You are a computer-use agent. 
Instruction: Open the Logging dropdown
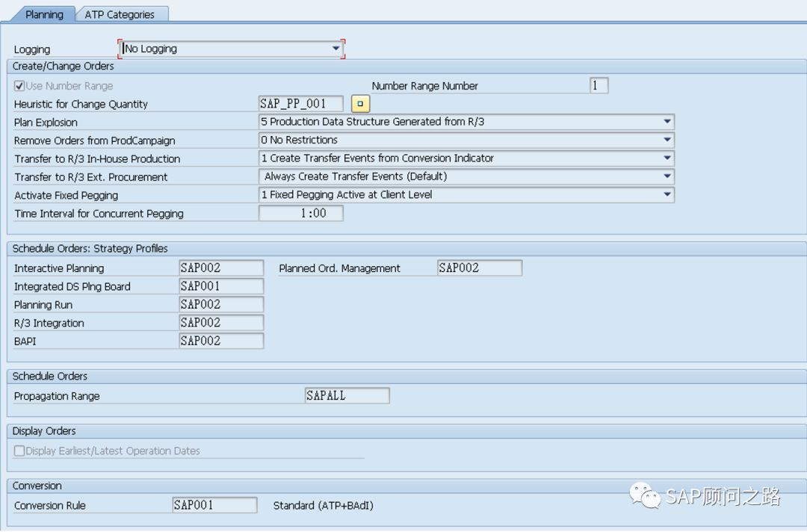coord(336,49)
